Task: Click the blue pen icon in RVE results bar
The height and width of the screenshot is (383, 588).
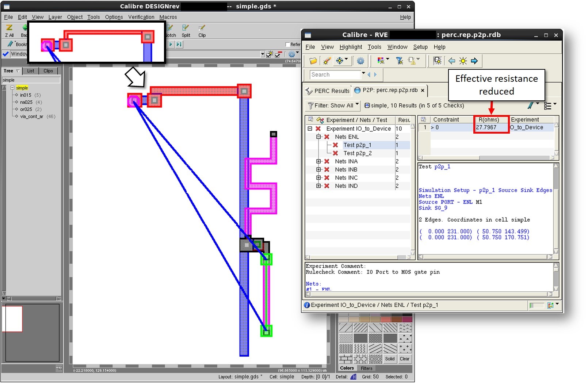Action: pos(531,106)
